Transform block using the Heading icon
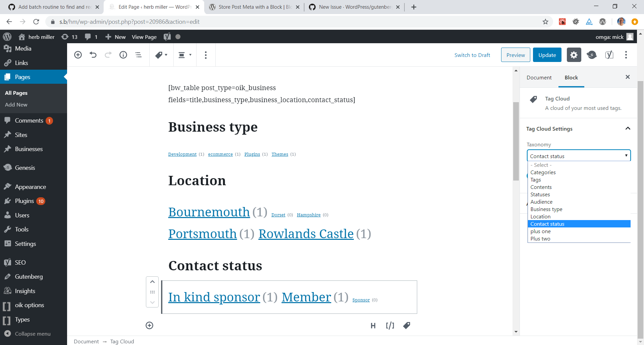The width and height of the screenshot is (644, 345). [x=373, y=325]
